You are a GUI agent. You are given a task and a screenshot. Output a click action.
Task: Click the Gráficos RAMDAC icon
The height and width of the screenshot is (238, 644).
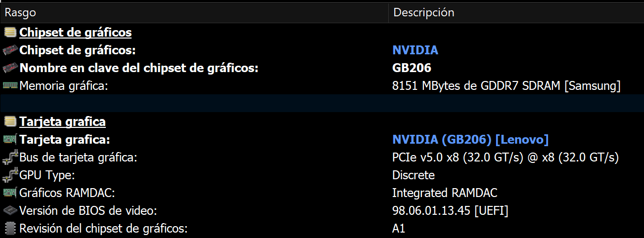(x=10, y=193)
